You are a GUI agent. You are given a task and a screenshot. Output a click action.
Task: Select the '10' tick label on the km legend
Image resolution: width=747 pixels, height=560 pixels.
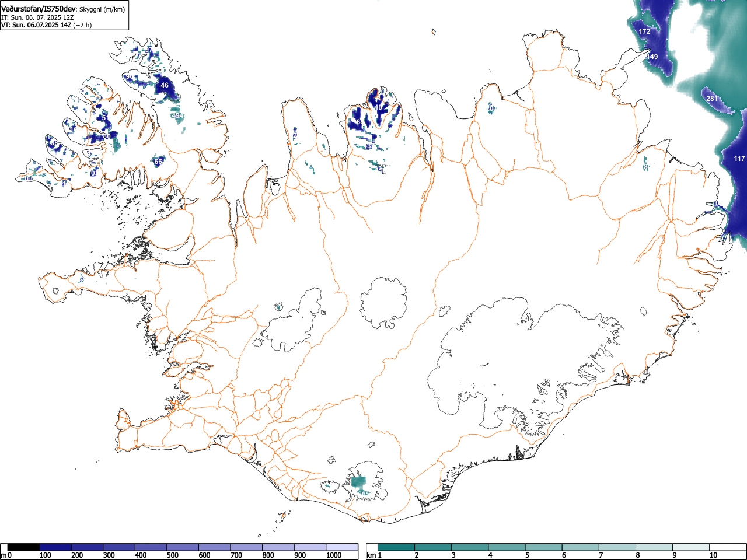(713, 555)
